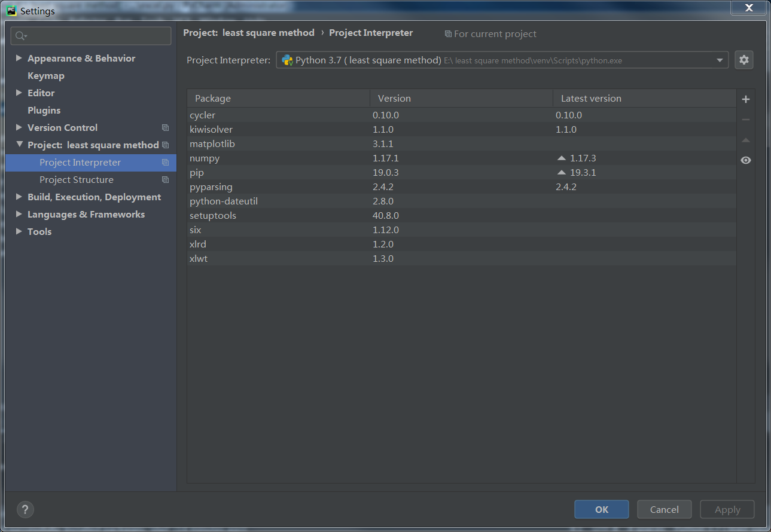Close the Settings dialog window
The height and width of the screenshot is (532, 771).
coord(748,8)
